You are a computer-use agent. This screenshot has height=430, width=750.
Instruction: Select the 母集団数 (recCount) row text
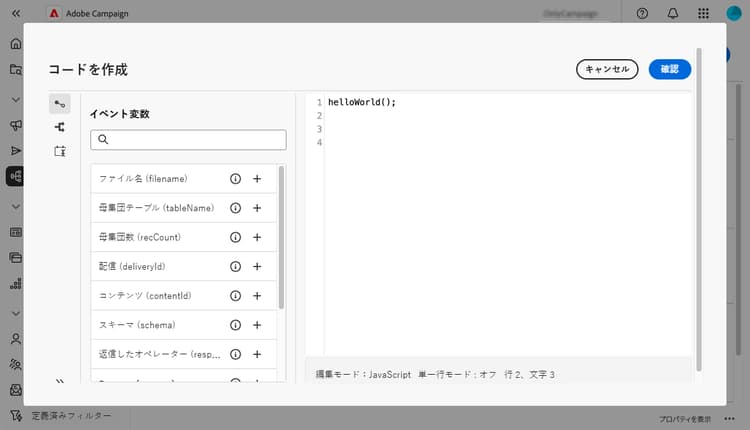point(140,237)
